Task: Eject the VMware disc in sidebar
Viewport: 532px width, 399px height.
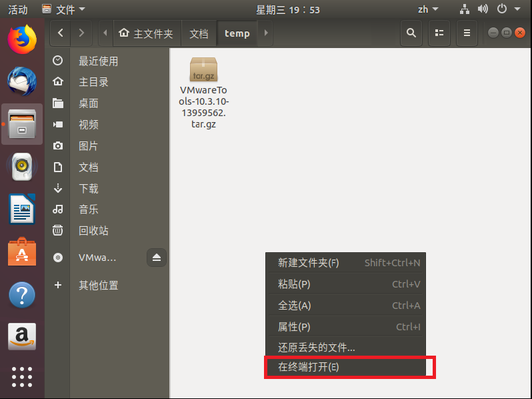Action: (157, 258)
